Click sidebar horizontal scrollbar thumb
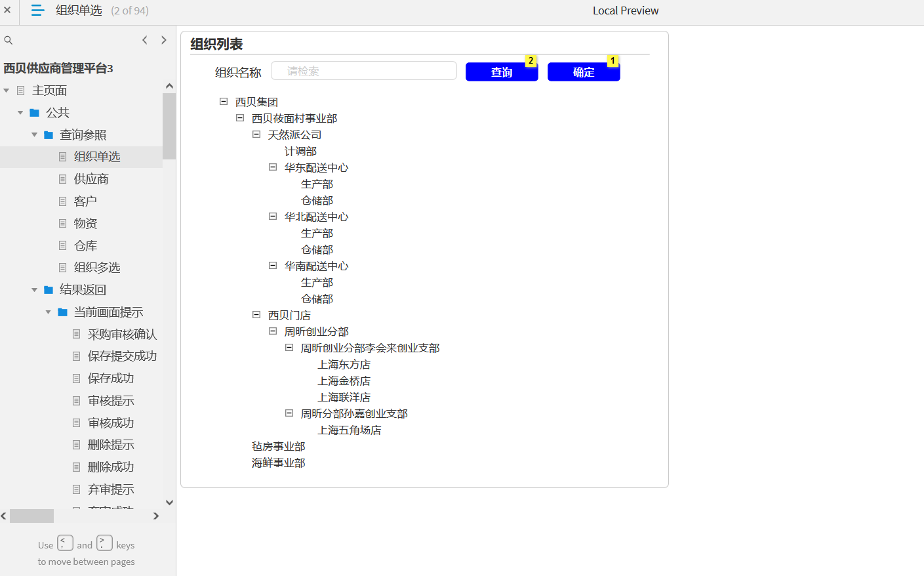Viewport: 924px width, 576px height. [x=31, y=516]
